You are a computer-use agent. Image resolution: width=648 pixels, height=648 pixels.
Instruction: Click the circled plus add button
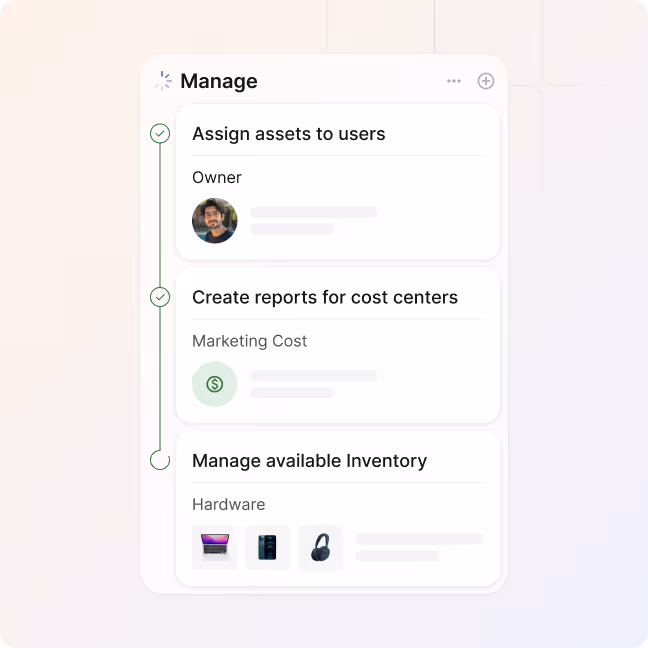[x=486, y=81]
